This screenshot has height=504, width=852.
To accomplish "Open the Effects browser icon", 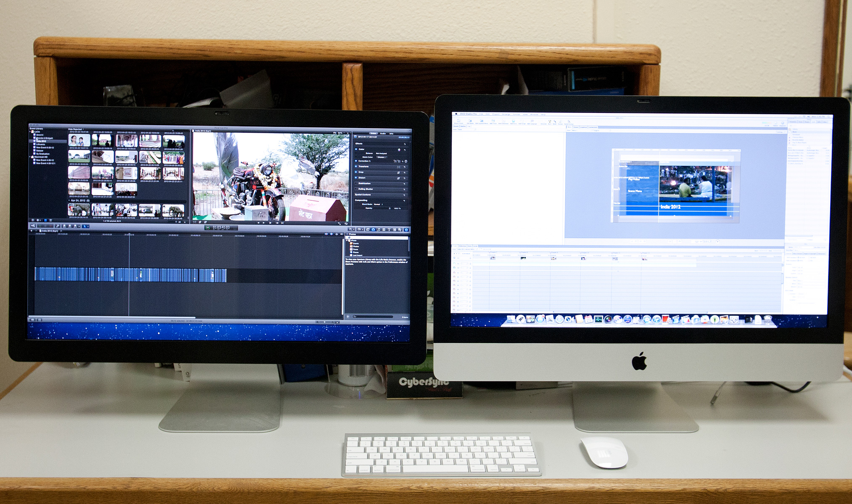I will click(x=368, y=230).
